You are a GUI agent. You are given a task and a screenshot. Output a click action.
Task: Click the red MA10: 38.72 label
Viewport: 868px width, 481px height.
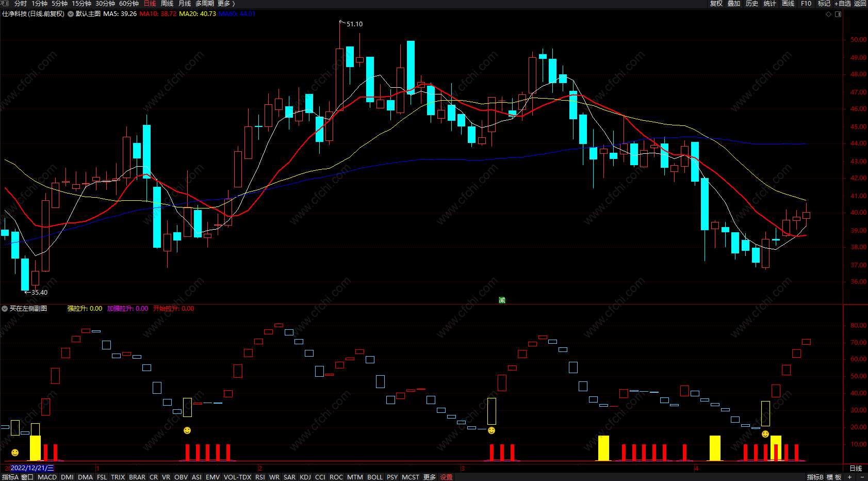(158, 14)
